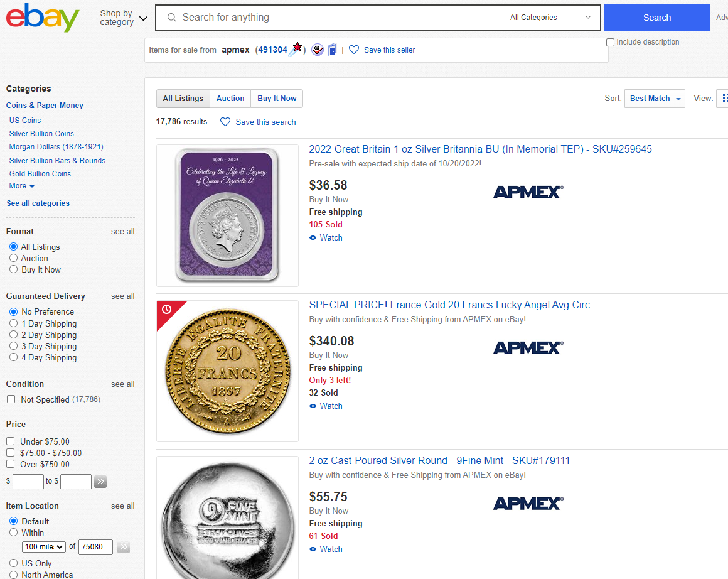This screenshot has height=579, width=728.
Task: Click the eBay logo
Action: [x=43, y=18]
